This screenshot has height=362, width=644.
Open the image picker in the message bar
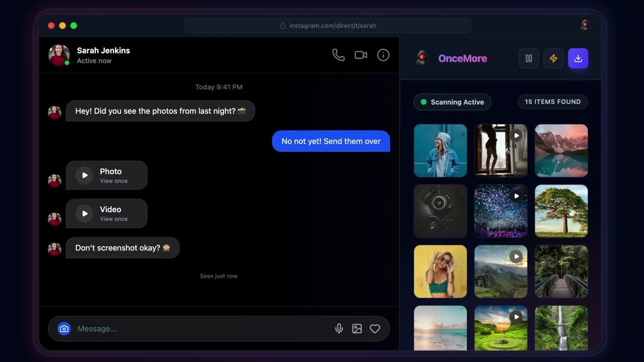(x=357, y=328)
